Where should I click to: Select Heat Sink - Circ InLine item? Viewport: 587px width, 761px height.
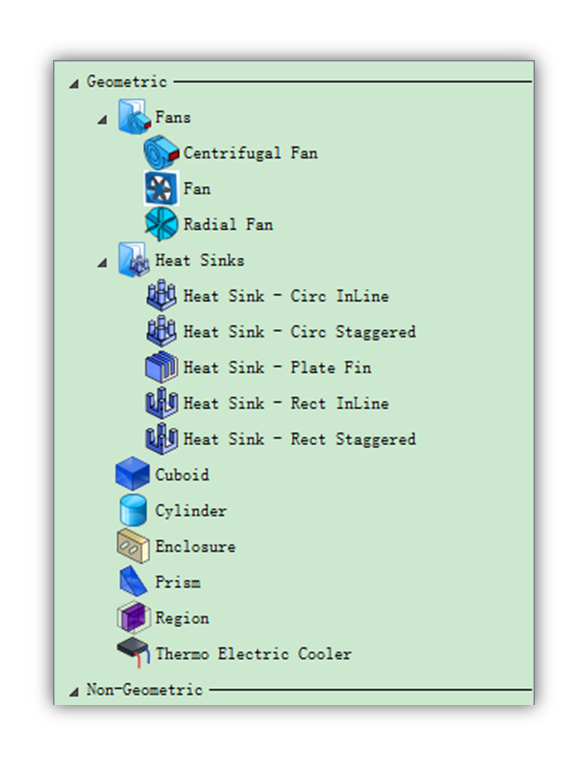286,296
